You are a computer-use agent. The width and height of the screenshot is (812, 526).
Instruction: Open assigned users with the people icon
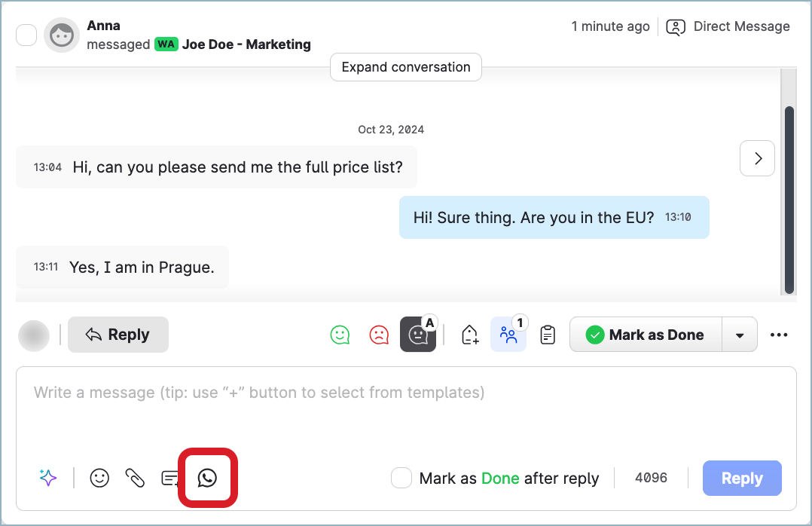(508, 334)
